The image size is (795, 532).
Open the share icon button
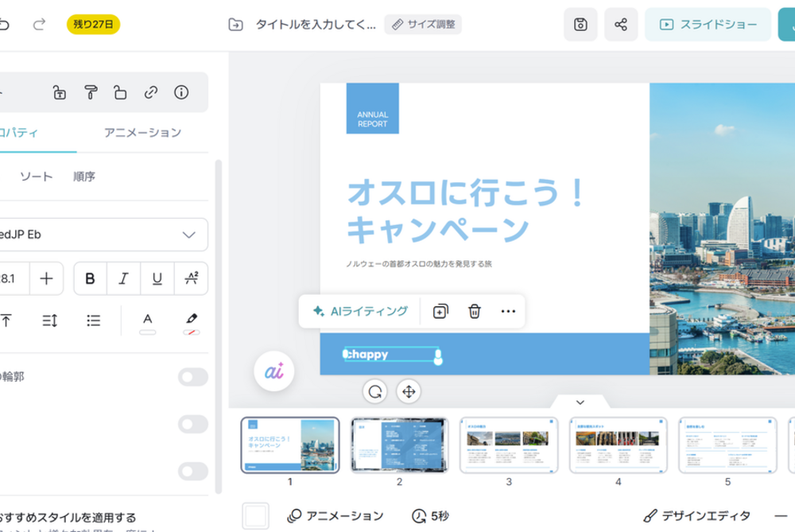point(621,25)
